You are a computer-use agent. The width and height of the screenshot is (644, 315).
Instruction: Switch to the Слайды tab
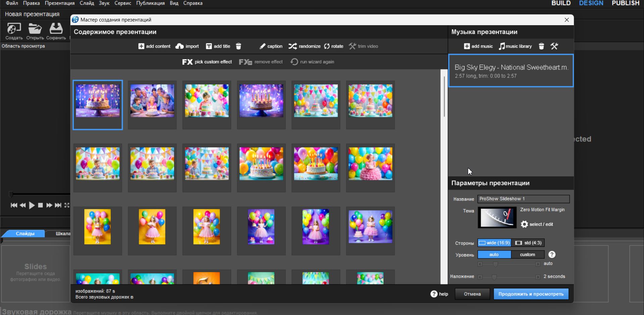point(25,234)
